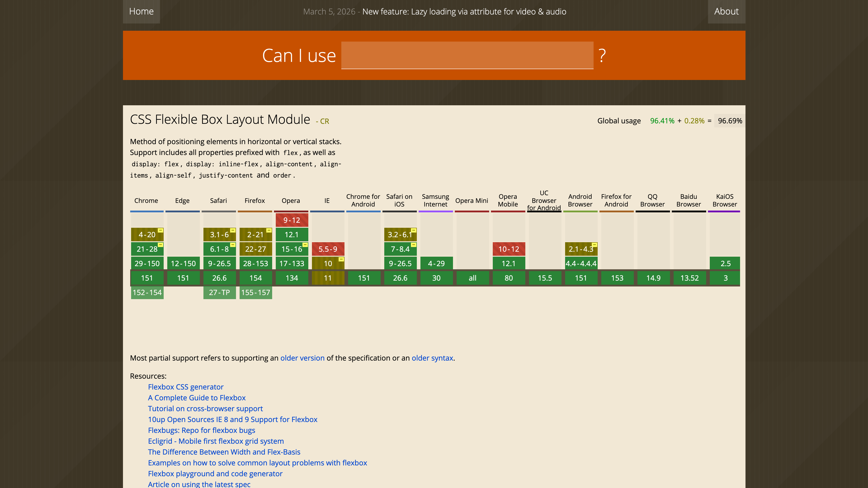This screenshot has width=868, height=488.
Task: Click the Samsung Internet column header
Action: click(435, 200)
